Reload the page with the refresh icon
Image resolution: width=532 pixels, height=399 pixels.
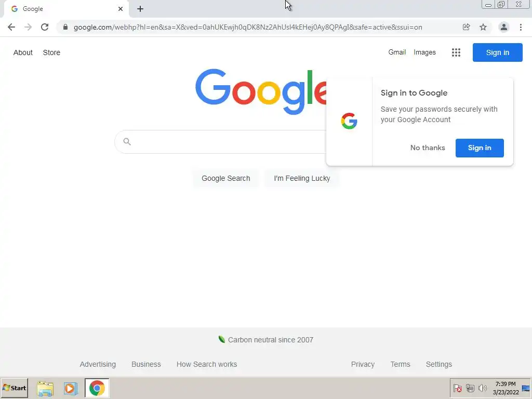(x=45, y=27)
